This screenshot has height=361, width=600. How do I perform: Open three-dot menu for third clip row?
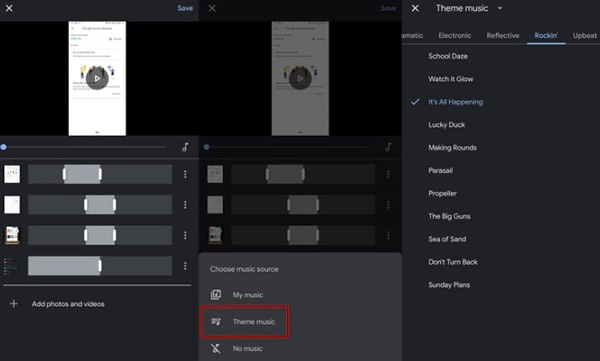click(x=185, y=235)
